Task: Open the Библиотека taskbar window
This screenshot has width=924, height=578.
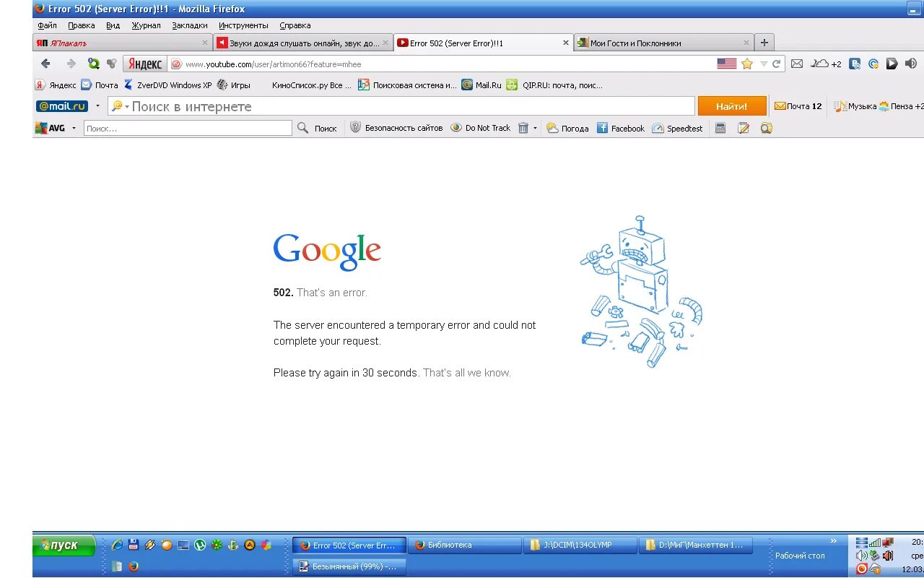Action: click(464, 545)
